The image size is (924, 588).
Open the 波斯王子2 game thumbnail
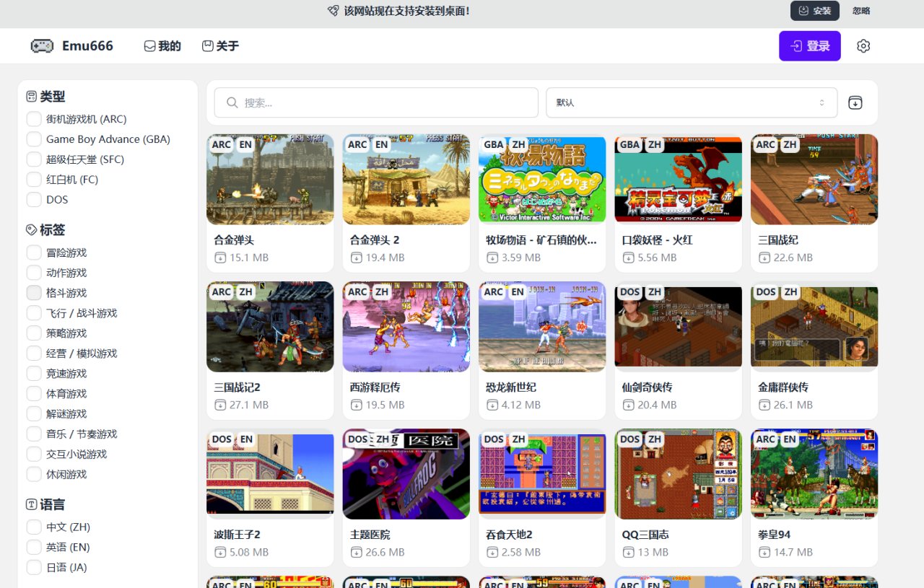270,474
